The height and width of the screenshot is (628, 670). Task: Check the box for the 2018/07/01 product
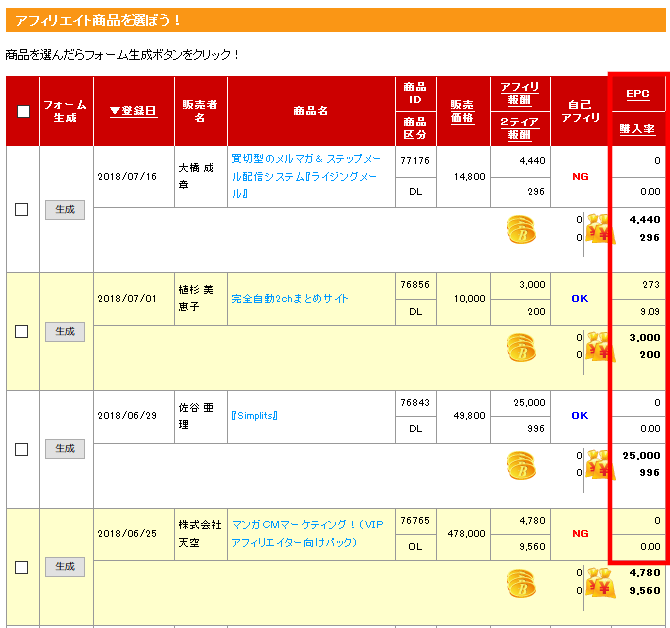click(21, 332)
